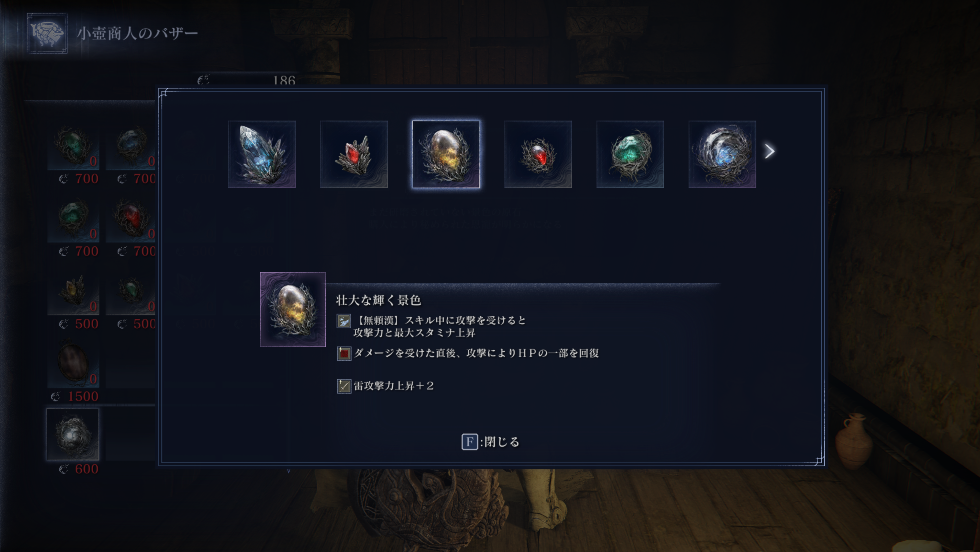Select the green nest relic in popup row

tap(630, 154)
